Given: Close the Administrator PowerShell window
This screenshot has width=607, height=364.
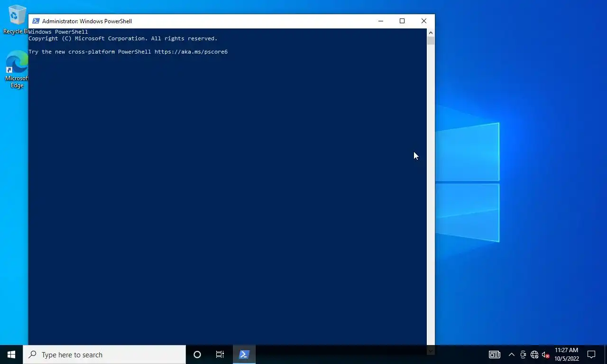Looking at the screenshot, I should [424, 21].
